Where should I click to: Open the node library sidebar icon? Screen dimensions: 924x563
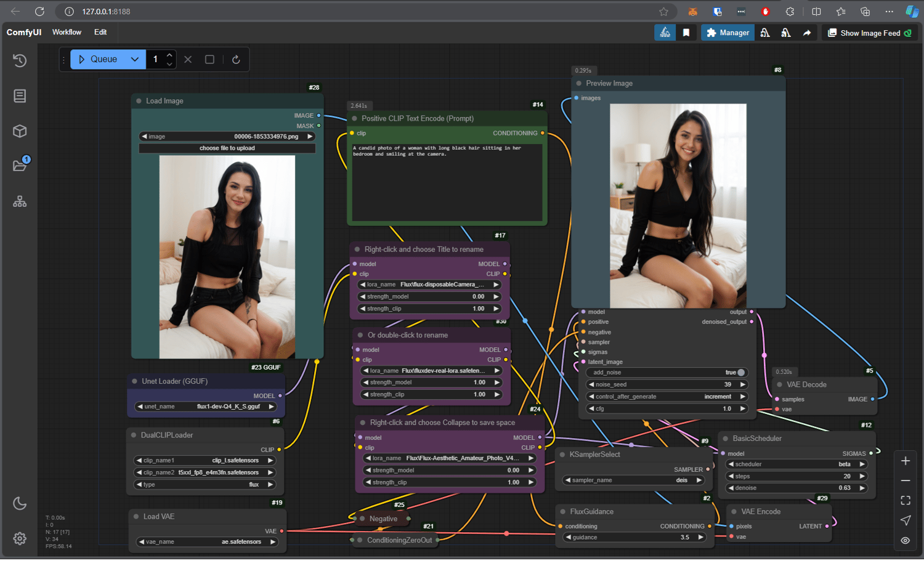pyautogui.click(x=20, y=95)
